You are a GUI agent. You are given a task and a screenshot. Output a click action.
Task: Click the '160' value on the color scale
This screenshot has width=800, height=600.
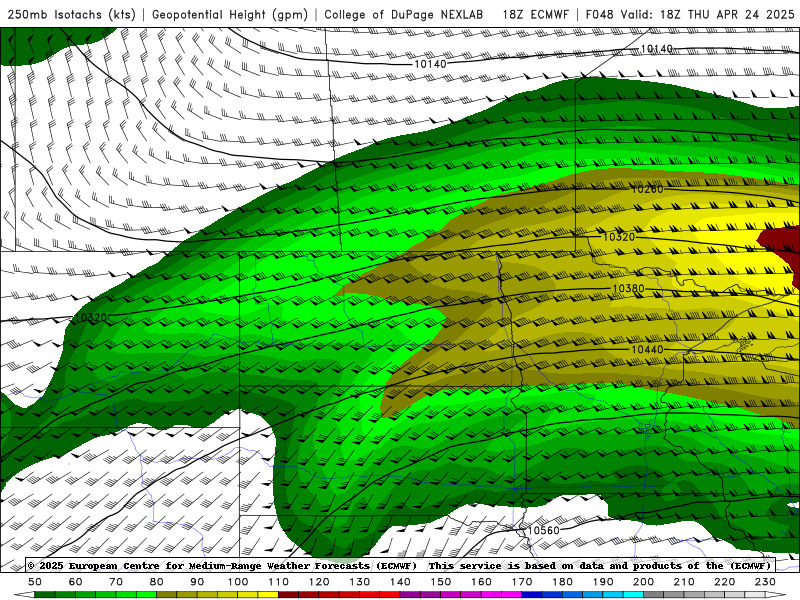point(481,582)
